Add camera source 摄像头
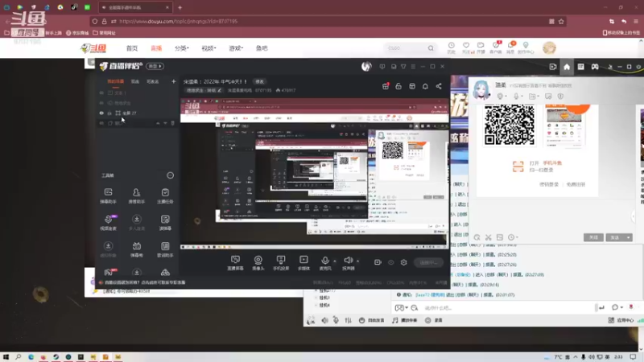Screen dimensions: 644x362 point(258,263)
